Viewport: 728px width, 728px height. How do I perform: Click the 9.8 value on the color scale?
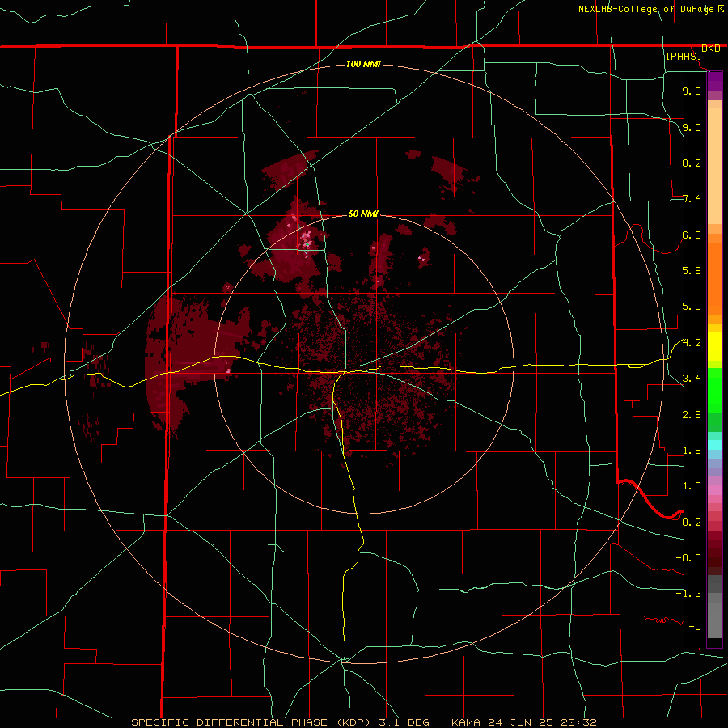tap(692, 91)
